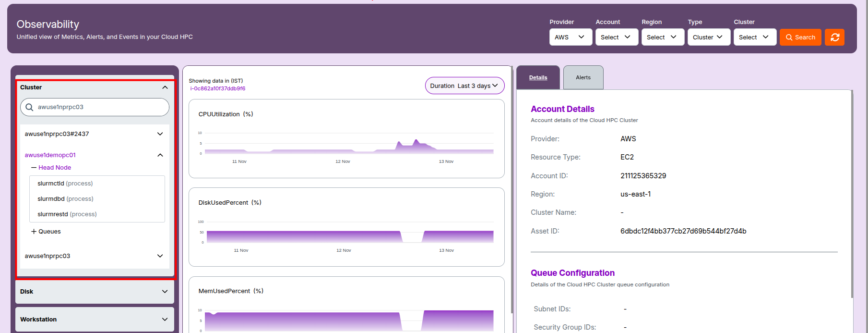The image size is (868, 333).
Task: Select slurmctld process row
Action: [x=97, y=184]
